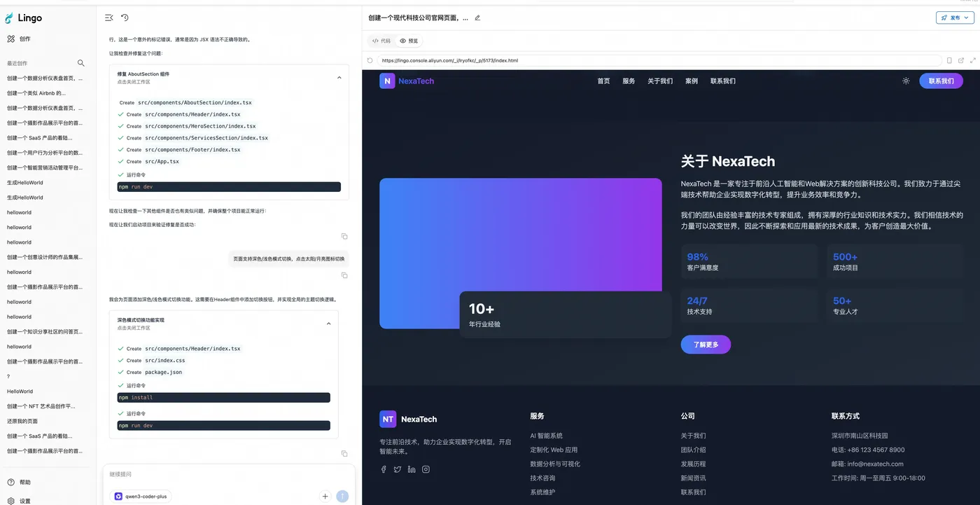980x505 pixels.
Task: Collapse the 修复 AboutSection 组件 card
Action: [x=339, y=77]
